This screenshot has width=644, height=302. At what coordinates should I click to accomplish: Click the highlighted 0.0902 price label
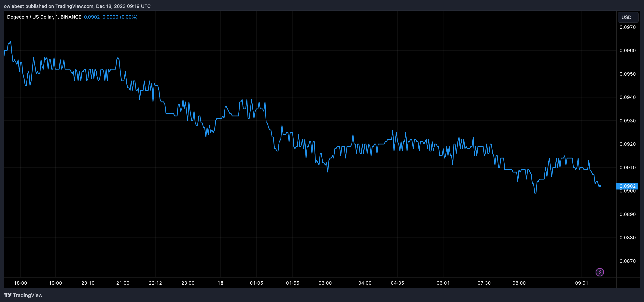627,186
